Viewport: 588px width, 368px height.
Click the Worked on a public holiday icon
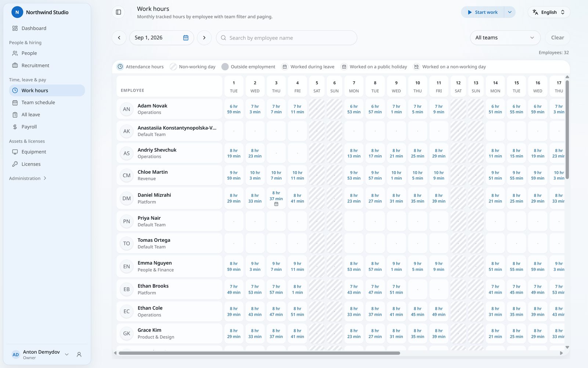(344, 67)
